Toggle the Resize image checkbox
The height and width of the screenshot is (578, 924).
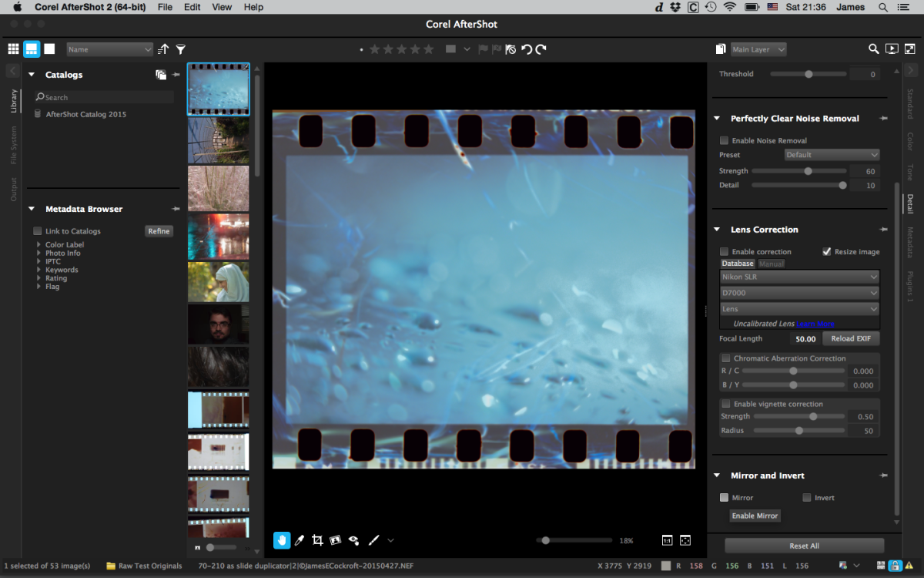tap(827, 252)
